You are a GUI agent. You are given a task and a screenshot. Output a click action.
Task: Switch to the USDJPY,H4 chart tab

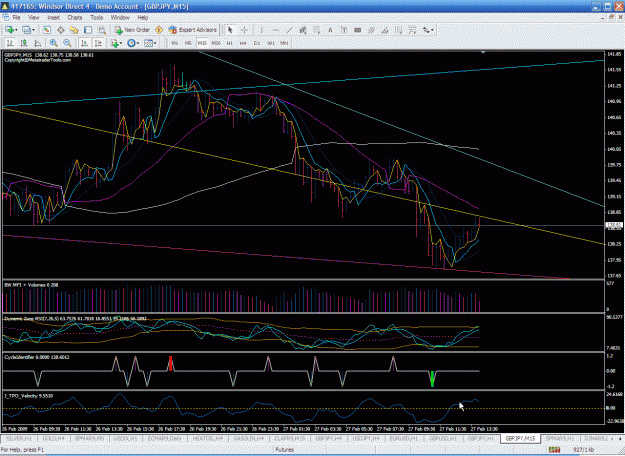coord(366,438)
